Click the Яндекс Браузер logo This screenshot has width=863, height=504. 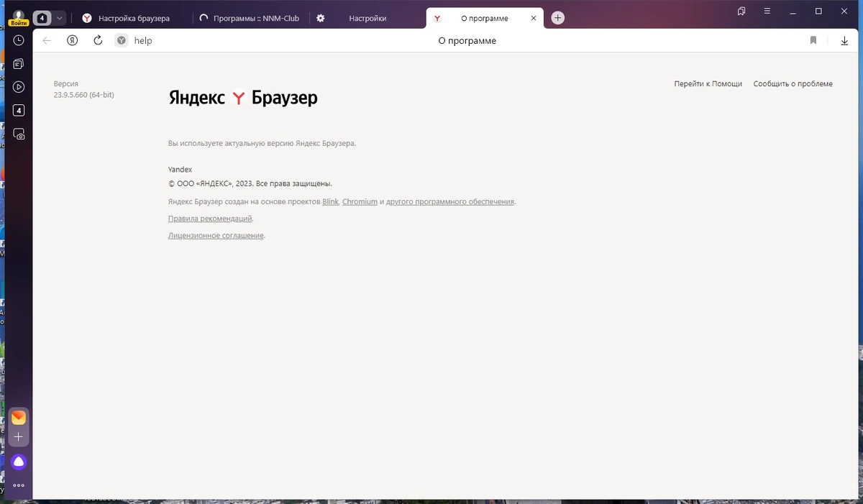243,98
